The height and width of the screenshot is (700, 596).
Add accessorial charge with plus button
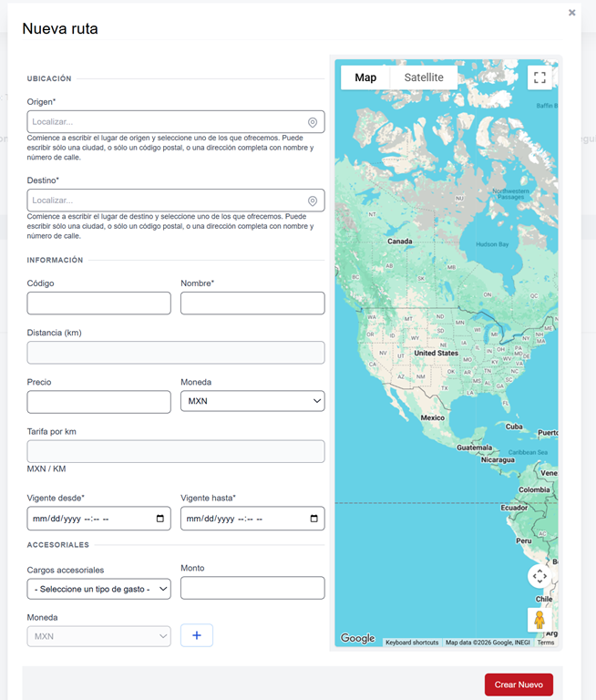197,635
